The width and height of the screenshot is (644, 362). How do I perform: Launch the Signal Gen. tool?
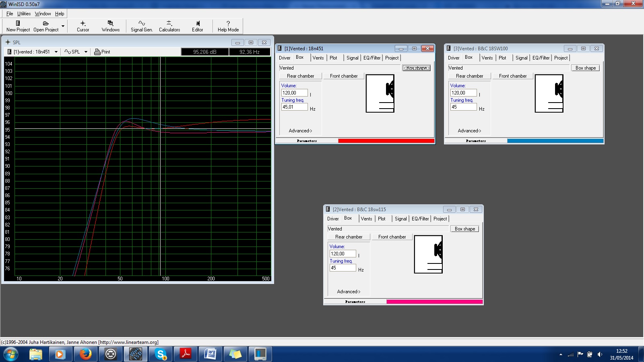click(x=141, y=26)
